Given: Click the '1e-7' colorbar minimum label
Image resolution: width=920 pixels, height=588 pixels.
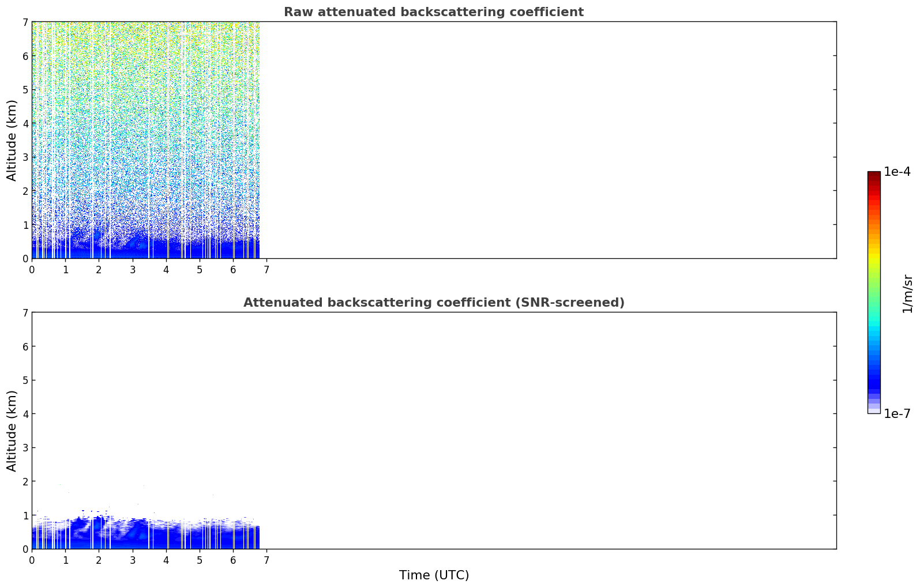Looking at the screenshot, I should tap(897, 413).
